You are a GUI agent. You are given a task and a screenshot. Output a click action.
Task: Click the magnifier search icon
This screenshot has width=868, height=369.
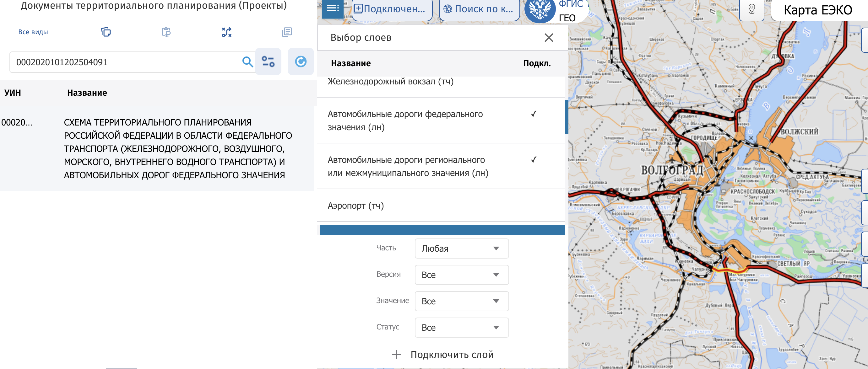(247, 62)
